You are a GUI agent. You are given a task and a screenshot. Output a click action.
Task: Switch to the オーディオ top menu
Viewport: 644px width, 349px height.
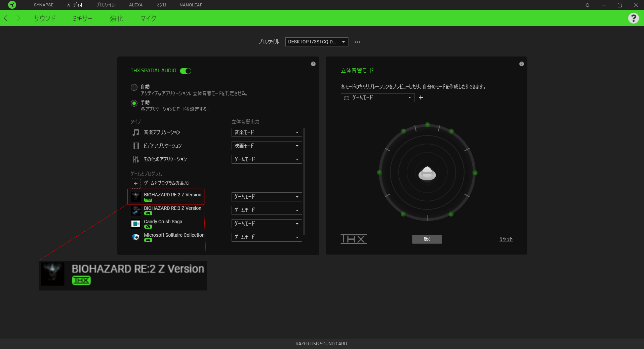(75, 5)
